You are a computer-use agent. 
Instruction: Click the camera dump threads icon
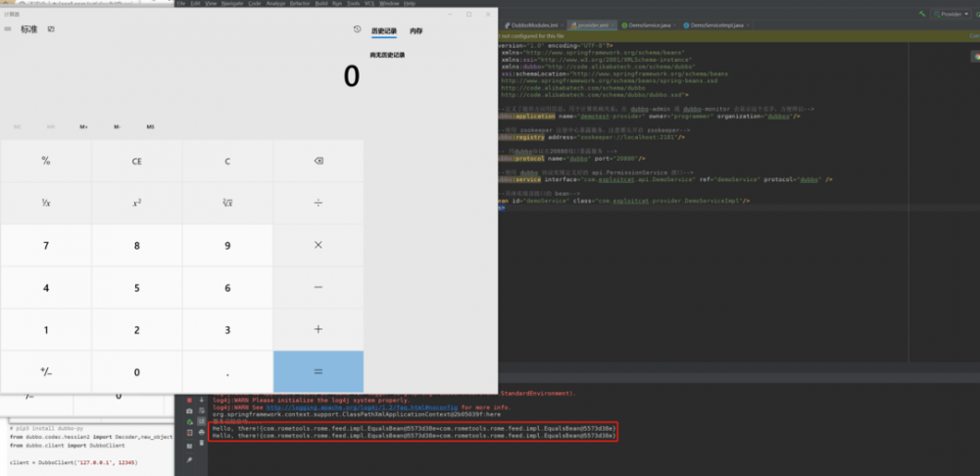click(189, 410)
